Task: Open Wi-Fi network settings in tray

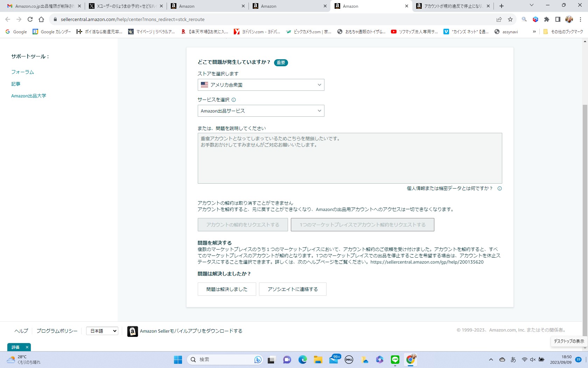Action: [524, 360]
